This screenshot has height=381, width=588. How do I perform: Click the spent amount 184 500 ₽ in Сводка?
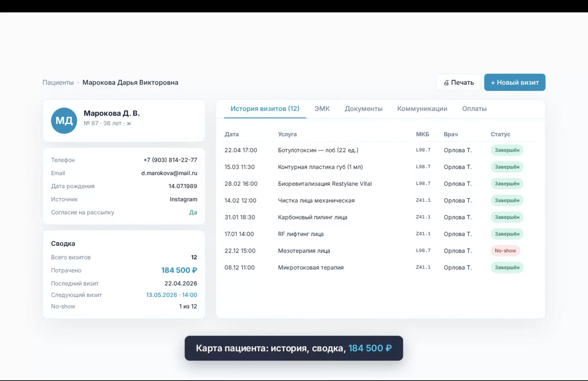click(x=179, y=270)
